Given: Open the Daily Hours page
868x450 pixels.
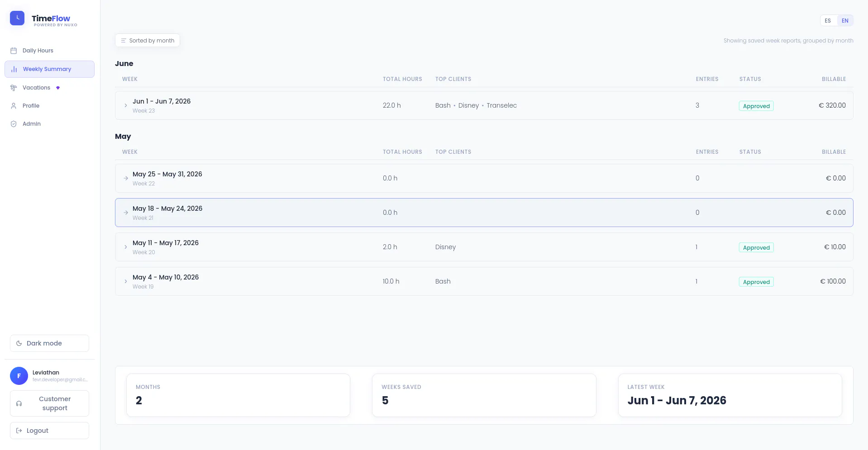Looking at the screenshot, I should coord(49,51).
